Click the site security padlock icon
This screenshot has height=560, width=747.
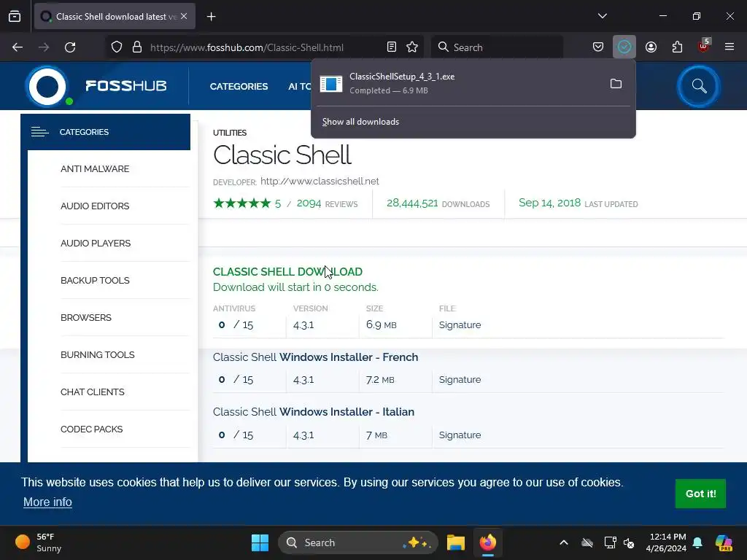coord(137,47)
